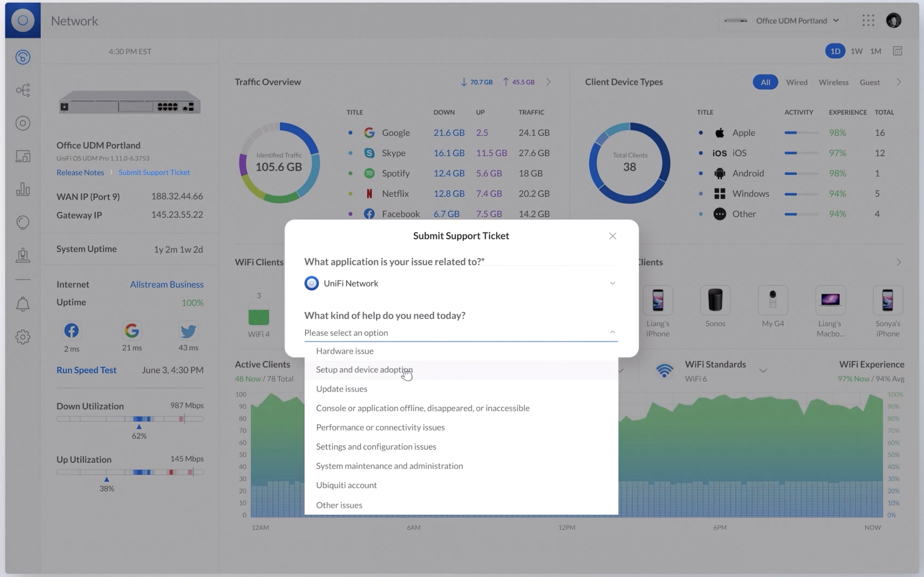Select 'Update issues' option
The width and height of the screenshot is (924, 577).
[461, 389]
